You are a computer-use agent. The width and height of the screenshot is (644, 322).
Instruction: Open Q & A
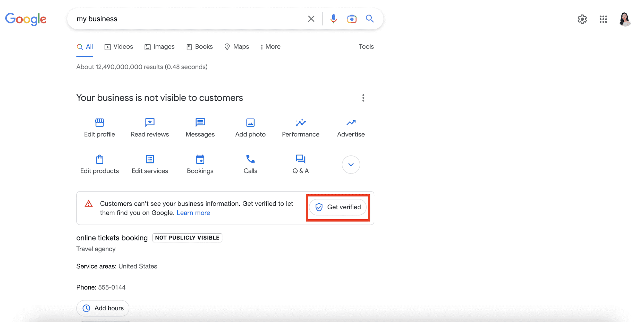[301, 164]
